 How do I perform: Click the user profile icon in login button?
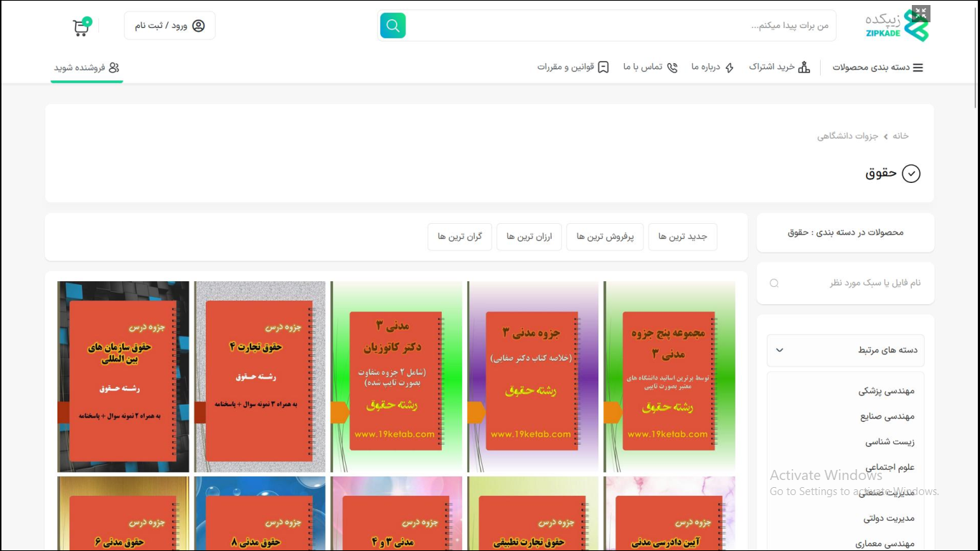click(x=199, y=26)
